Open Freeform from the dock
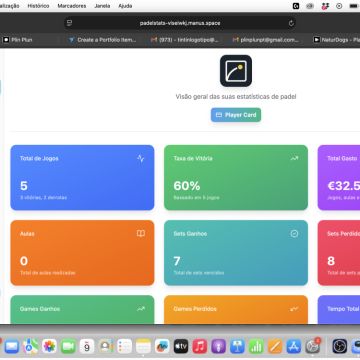This screenshot has width=360, height=360. point(162,347)
